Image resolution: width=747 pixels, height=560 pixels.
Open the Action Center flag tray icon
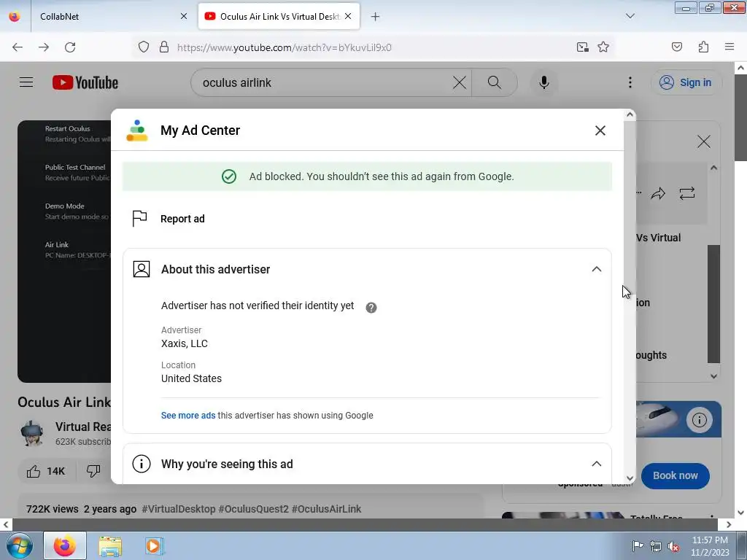click(637, 546)
